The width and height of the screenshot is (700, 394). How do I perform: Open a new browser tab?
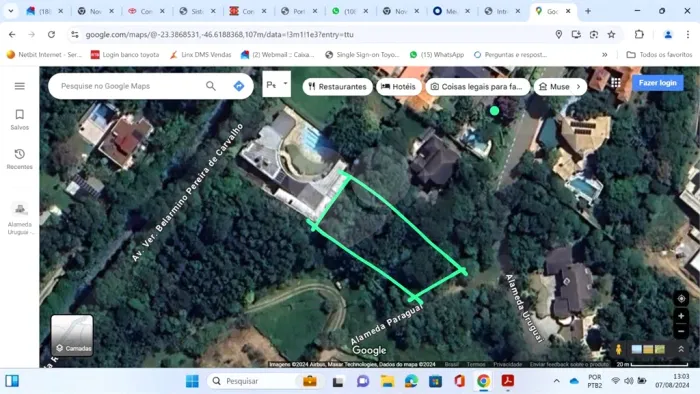coord(588,11)
